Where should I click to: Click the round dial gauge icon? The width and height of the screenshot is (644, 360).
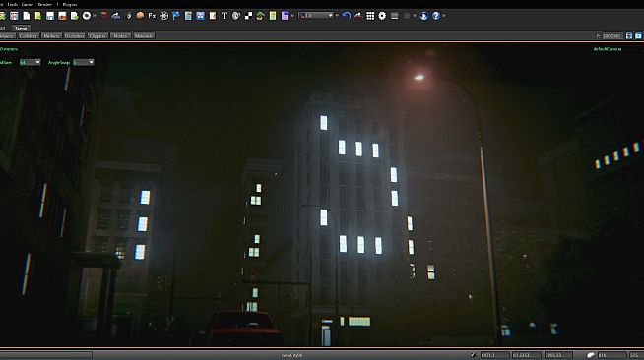point(236,16)
